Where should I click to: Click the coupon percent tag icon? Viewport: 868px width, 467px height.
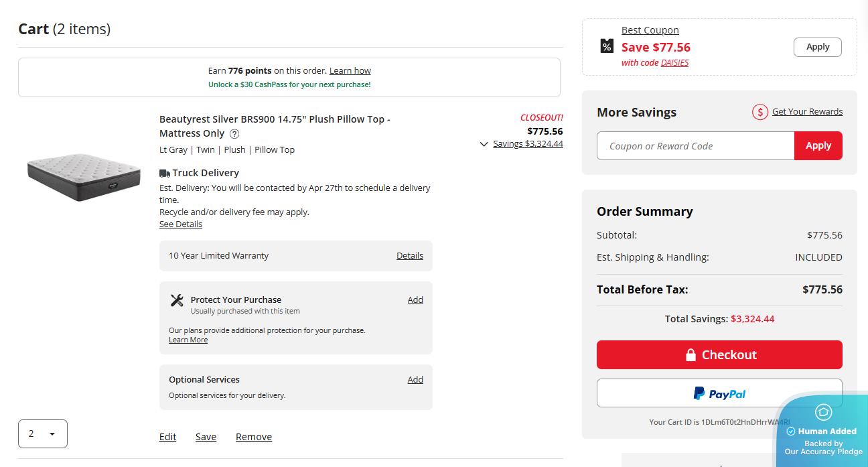click(607, 46)
